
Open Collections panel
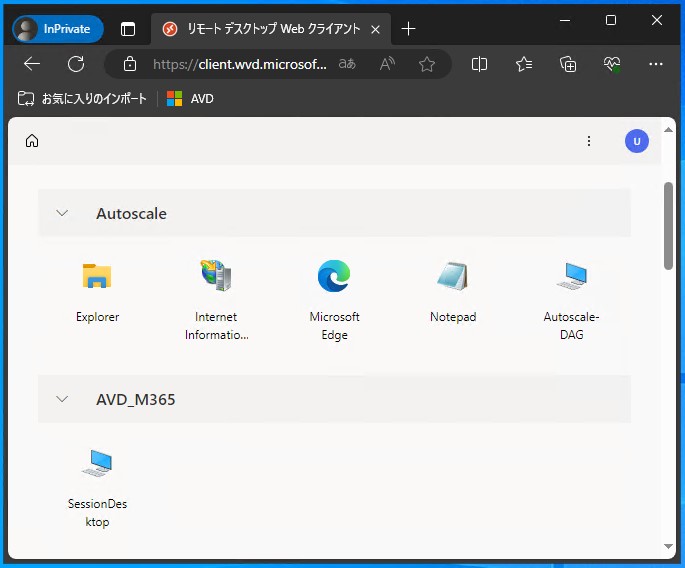pyautogui.click(x=568, y=64)
